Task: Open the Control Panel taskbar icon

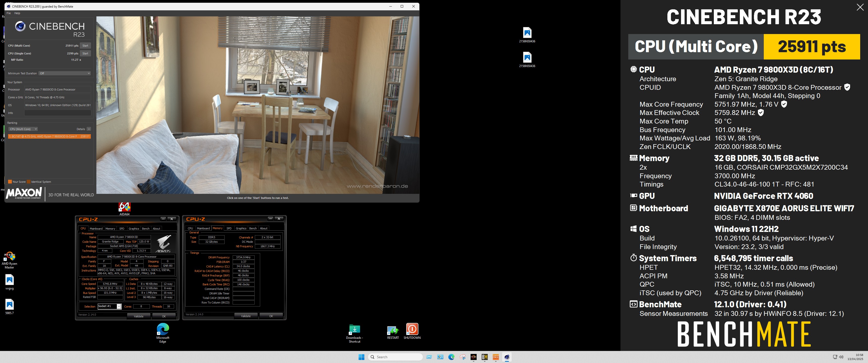Action: tap(440, 357)
